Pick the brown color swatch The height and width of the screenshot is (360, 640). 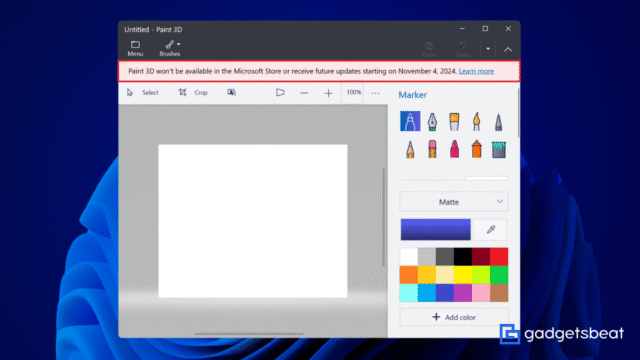pyautogui.click(x=499, y=293)
